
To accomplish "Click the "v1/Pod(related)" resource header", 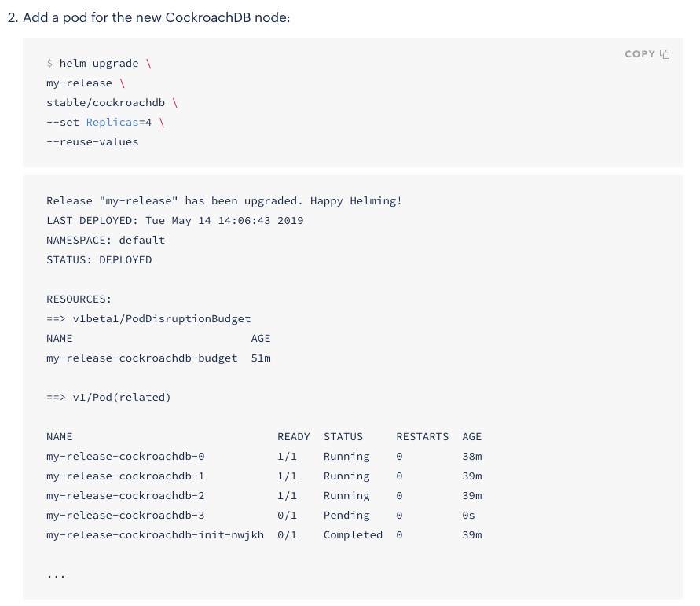I will [121, 398].
